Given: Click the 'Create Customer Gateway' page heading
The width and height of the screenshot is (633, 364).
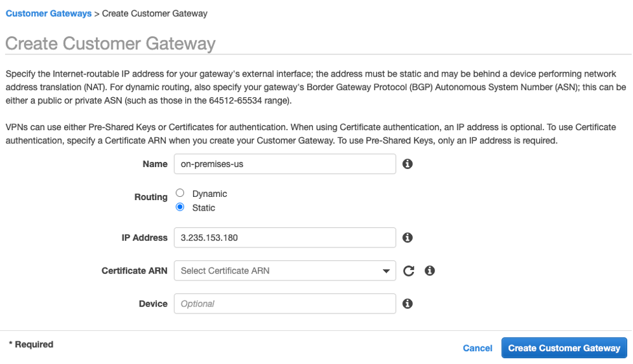Looking at the screenshot, I should point(110,43).
